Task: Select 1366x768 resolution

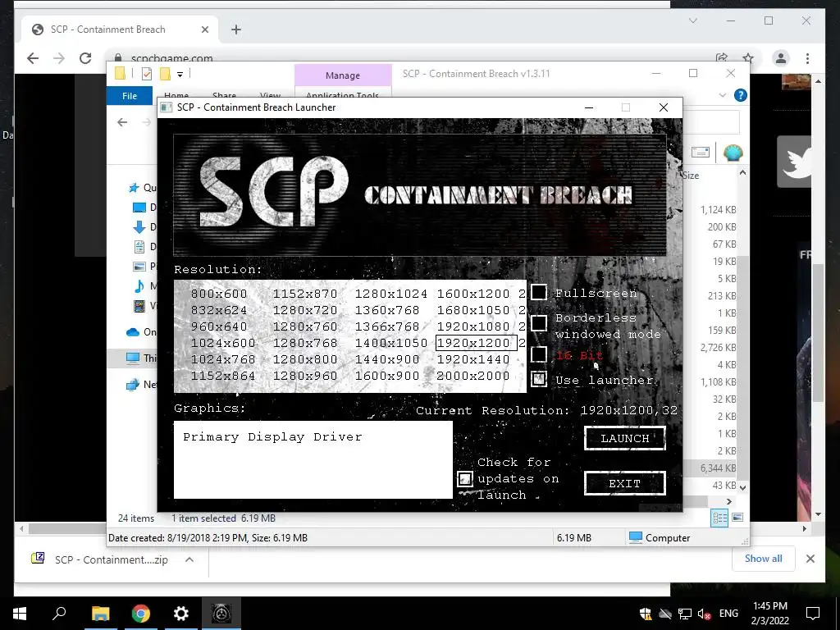Action: (387, 326)
